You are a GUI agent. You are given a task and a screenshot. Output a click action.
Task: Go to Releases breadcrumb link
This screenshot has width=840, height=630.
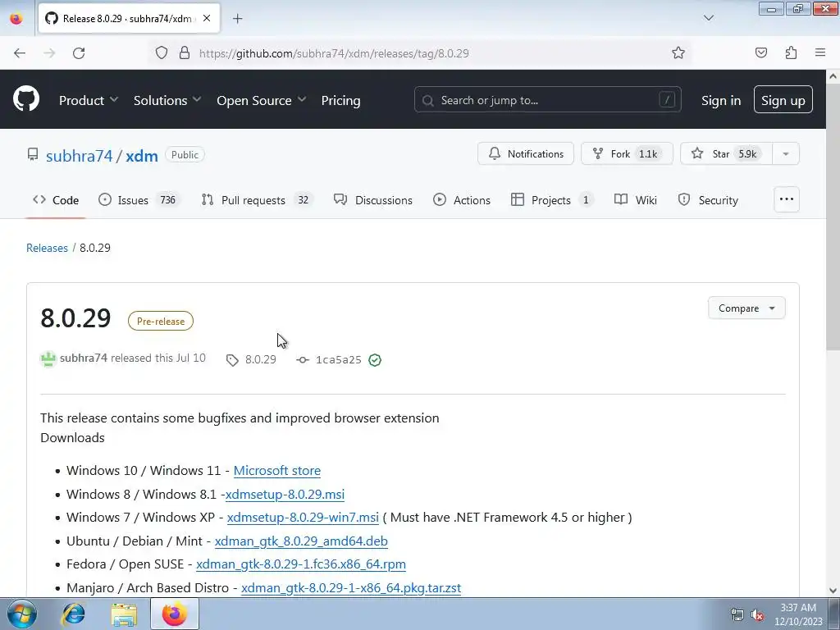coord(47,248)
